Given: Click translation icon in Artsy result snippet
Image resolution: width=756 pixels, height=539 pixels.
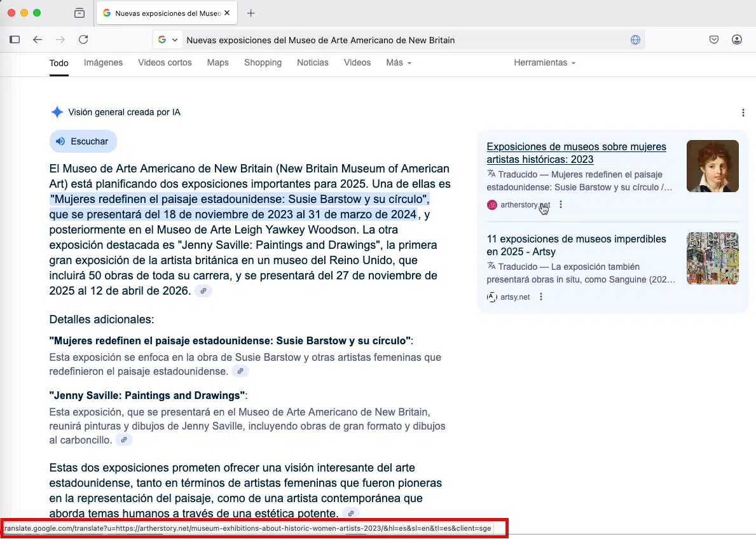Looking at the screenshot, I should tap(491, 266).
